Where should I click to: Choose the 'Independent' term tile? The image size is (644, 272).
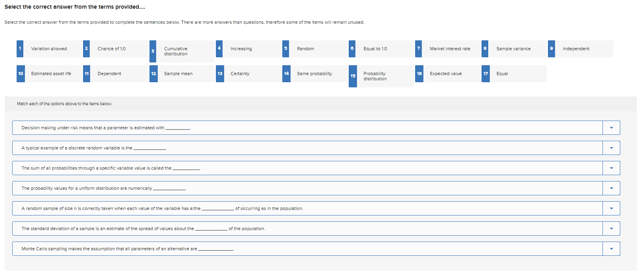[x=580, y=49]
